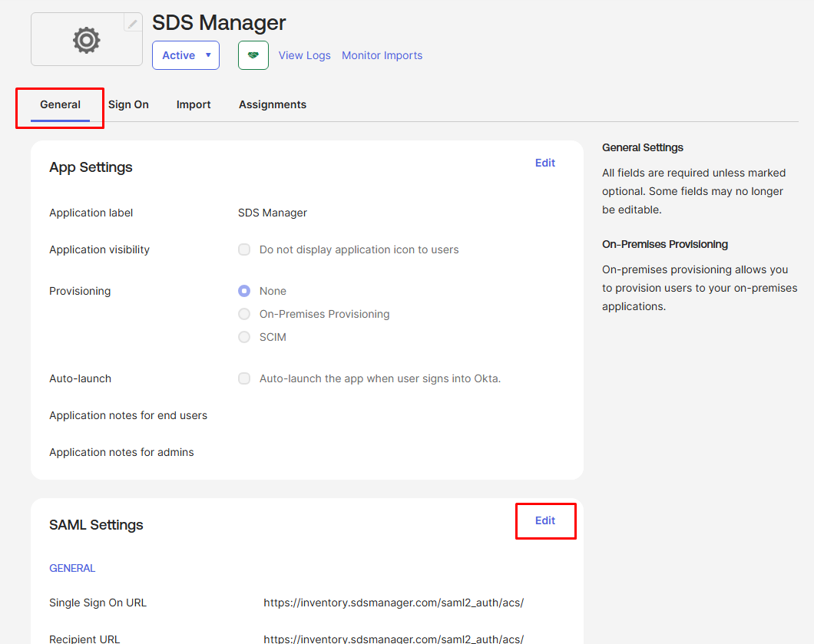Select the SCIM provisioning radio button
Viewport: 814px width, 644px height.
click(x=244, y=337)
